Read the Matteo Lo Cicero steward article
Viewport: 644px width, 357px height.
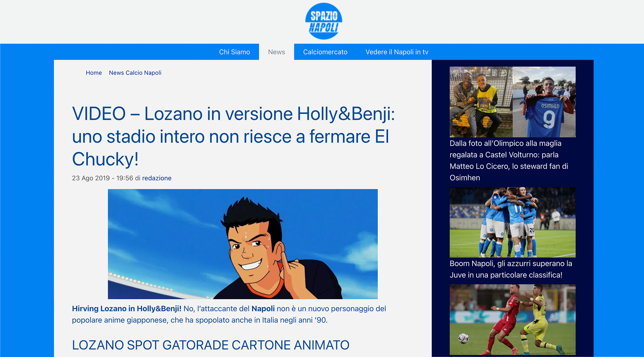pyautogui.click(x=509, y=161)
